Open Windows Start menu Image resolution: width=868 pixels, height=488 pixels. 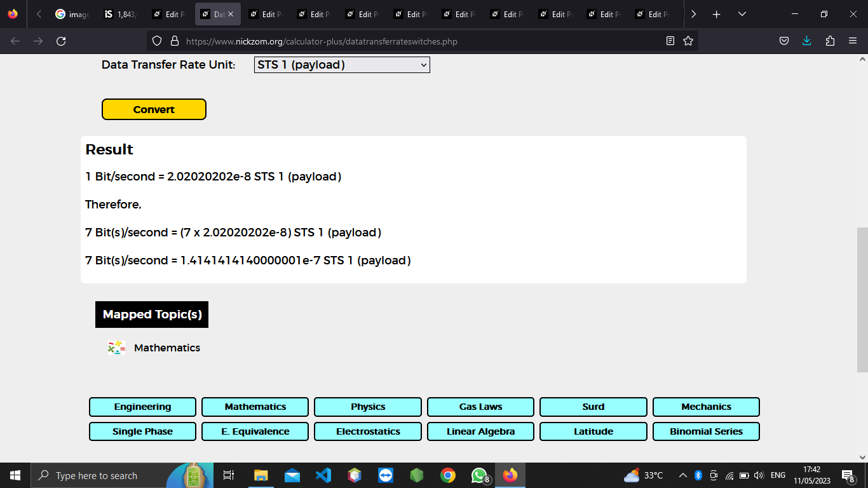(x=15, y=475)
